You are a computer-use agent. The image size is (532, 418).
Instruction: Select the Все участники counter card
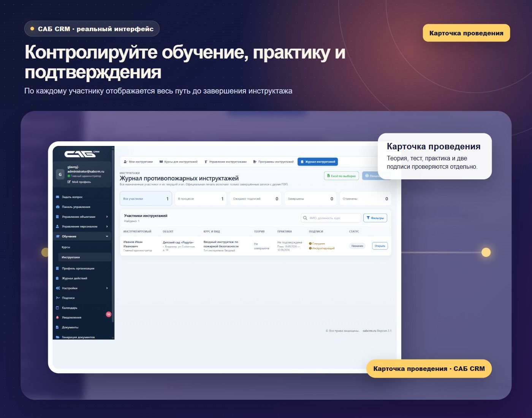tap(146, 198)
